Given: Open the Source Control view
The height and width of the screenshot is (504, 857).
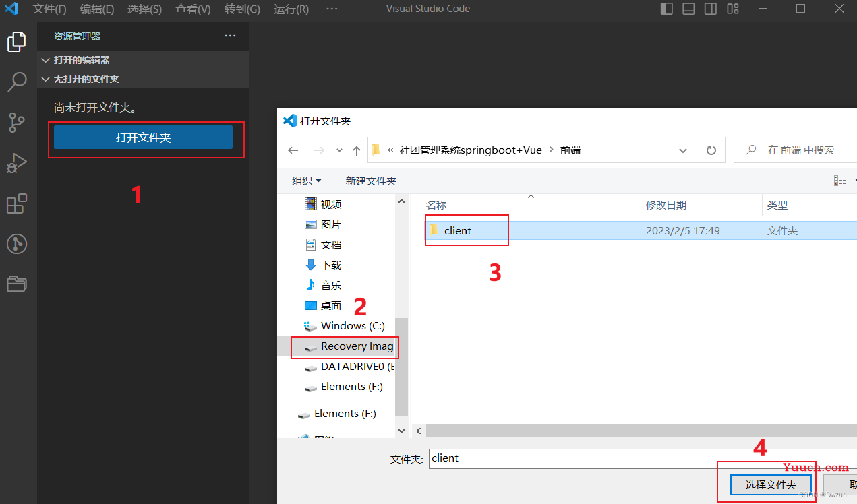Looking at the screenshot, I should pyautogui.click(x=17, y=123).
